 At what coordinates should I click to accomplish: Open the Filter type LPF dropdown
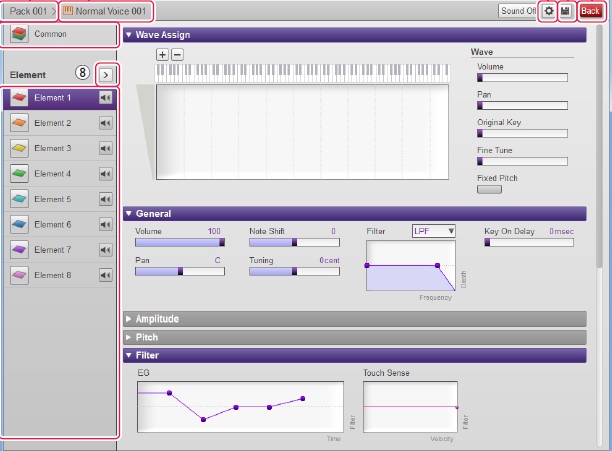click(x=434, y=230)
